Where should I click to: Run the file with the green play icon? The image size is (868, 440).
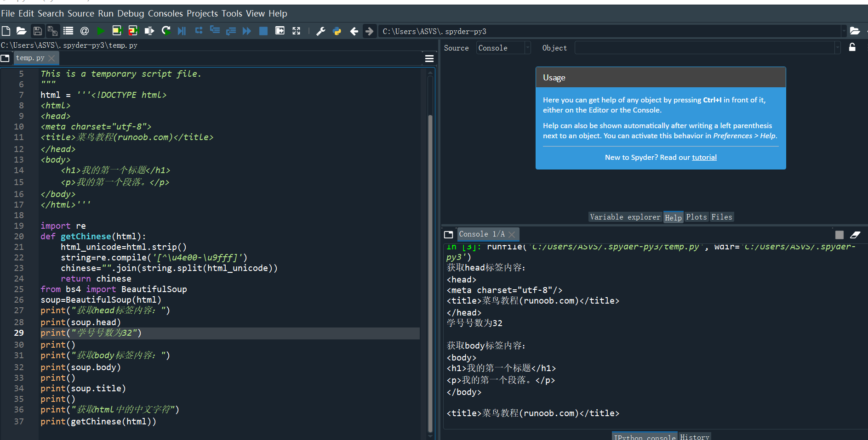[101, 31]
